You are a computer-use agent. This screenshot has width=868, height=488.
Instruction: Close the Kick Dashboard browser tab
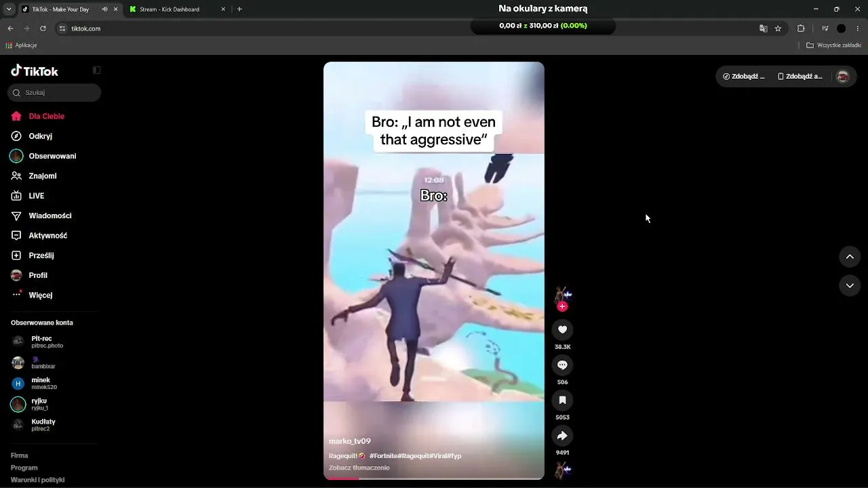(x=224, y=9)
